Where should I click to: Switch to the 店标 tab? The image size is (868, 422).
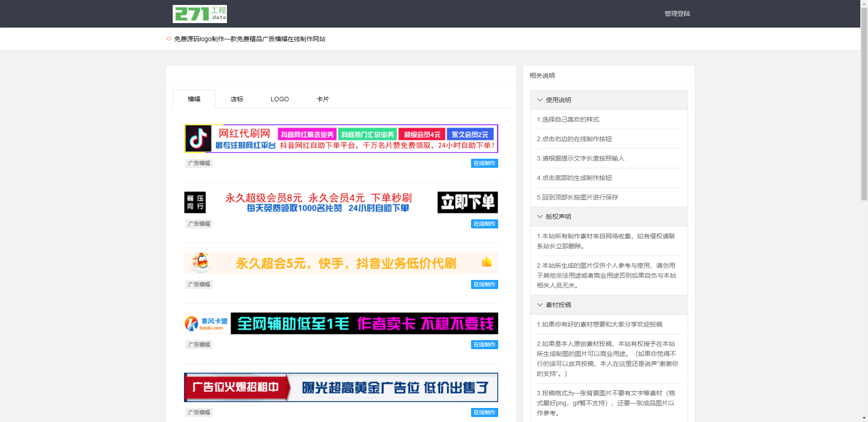(237, 99)
